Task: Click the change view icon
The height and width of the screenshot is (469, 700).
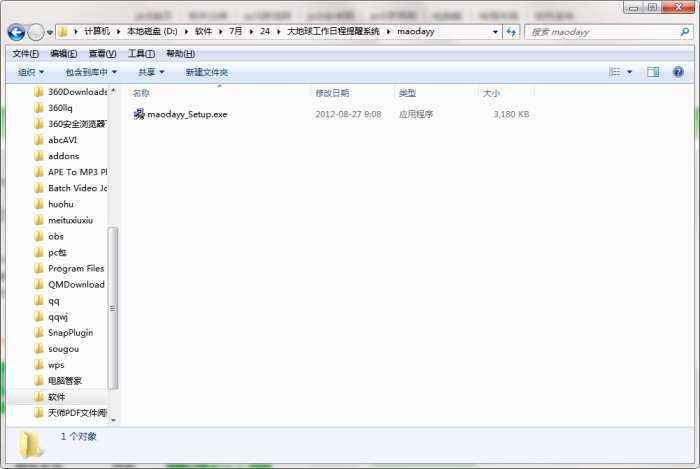Action: [x=614, y=72]
